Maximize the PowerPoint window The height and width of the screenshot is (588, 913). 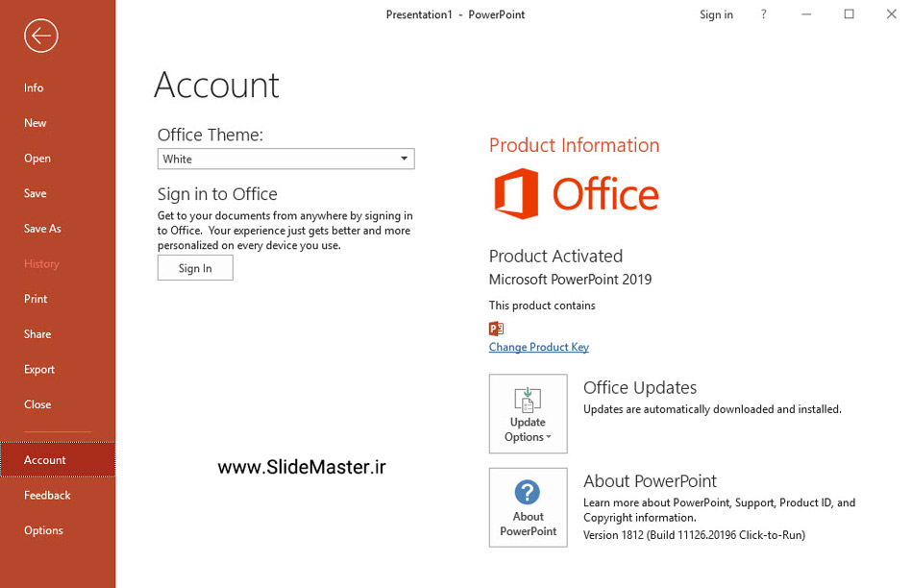click(849, 14)
